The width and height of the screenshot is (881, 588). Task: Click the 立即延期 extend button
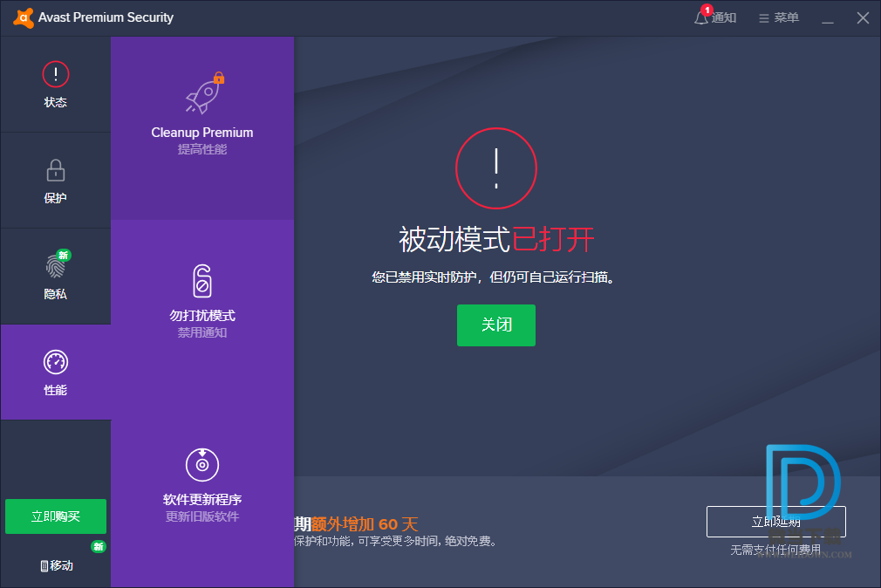pos(775,522)
